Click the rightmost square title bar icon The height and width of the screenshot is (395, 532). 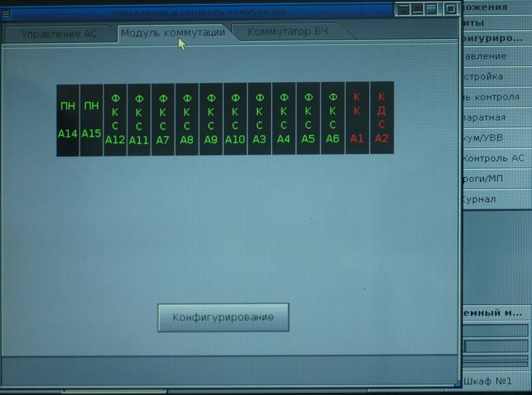tap(451, 8)
